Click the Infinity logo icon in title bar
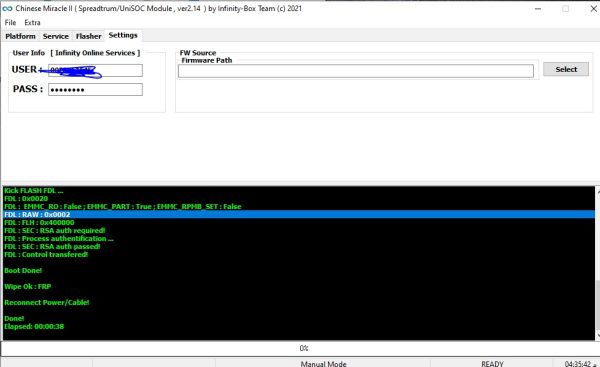 (x=7, y=8)
